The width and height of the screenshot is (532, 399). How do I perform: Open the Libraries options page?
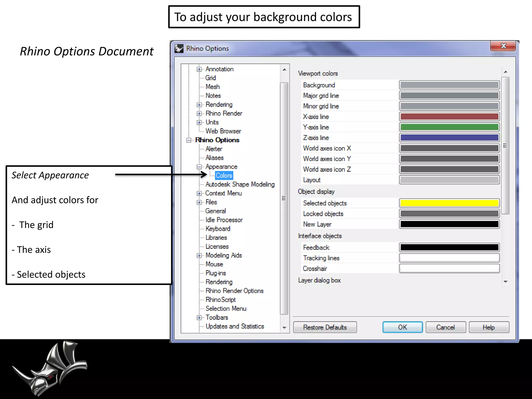point(216,238)
